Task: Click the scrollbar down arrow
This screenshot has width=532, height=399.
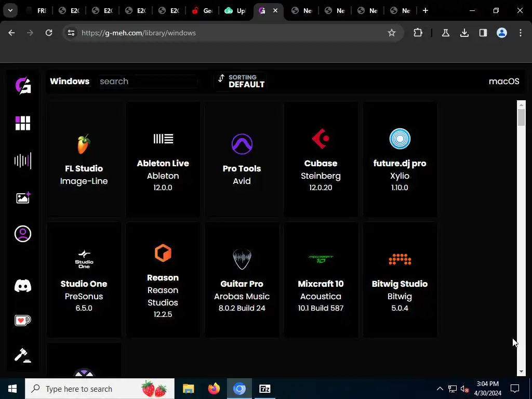Action: coord(521,371)
